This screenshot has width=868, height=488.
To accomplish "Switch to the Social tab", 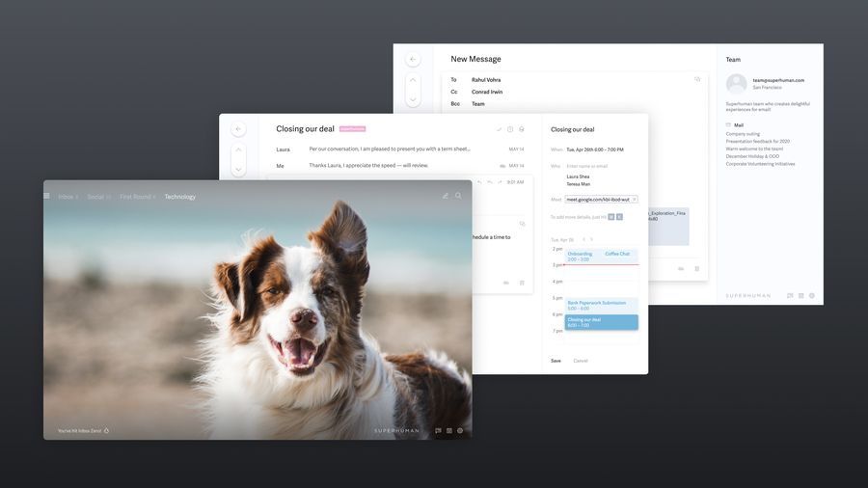I will click(x=99, y=197).
